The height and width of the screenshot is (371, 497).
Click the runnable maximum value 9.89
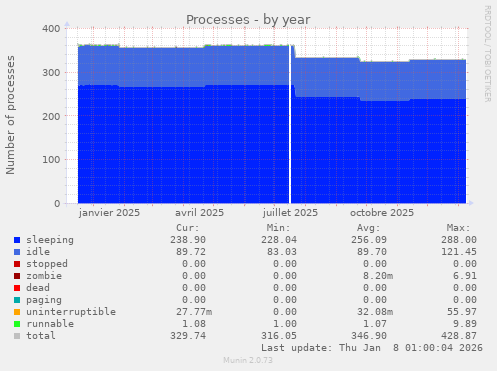click(x=465, y=324)
